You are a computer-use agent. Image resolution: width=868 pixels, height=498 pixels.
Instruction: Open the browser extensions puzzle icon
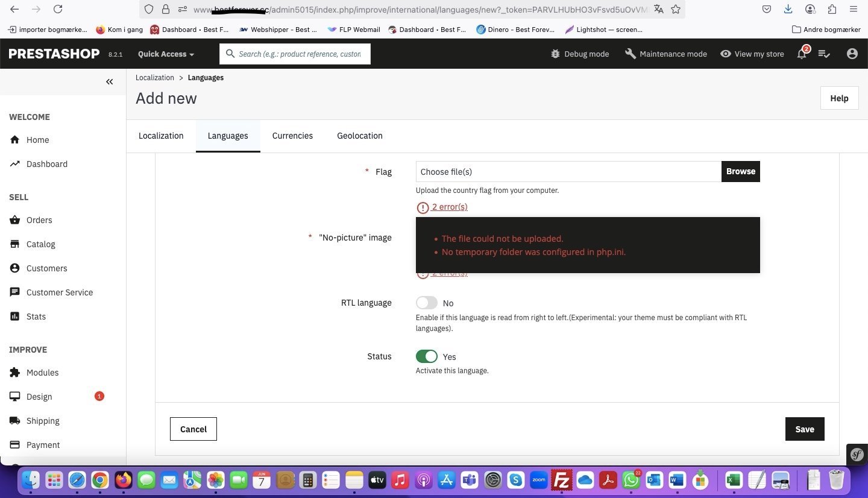pyautogui.click(x=832, y=9)
